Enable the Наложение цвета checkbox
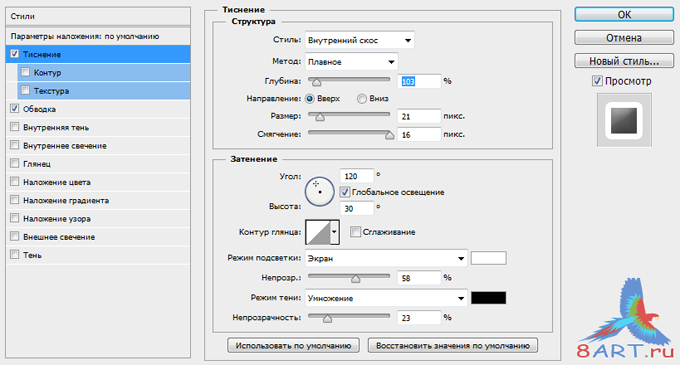 click(x=14, y=181)
